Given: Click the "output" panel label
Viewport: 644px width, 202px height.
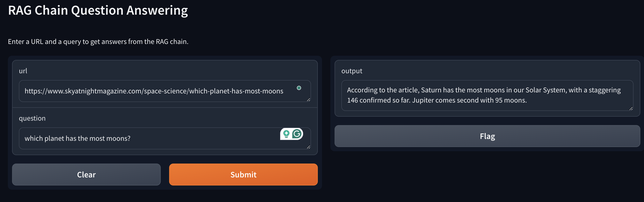Looking at the screenshot, I should [352, 71].
